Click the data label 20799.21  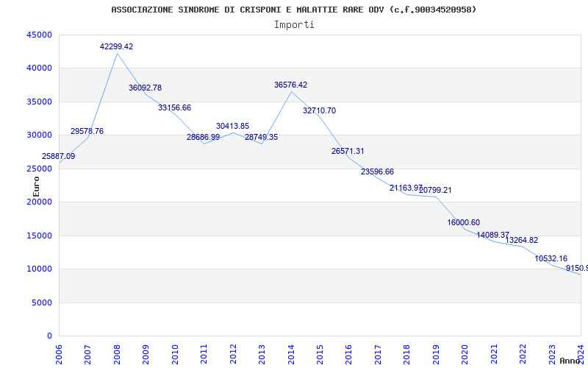pyautogui.click(x=435, y=190)
